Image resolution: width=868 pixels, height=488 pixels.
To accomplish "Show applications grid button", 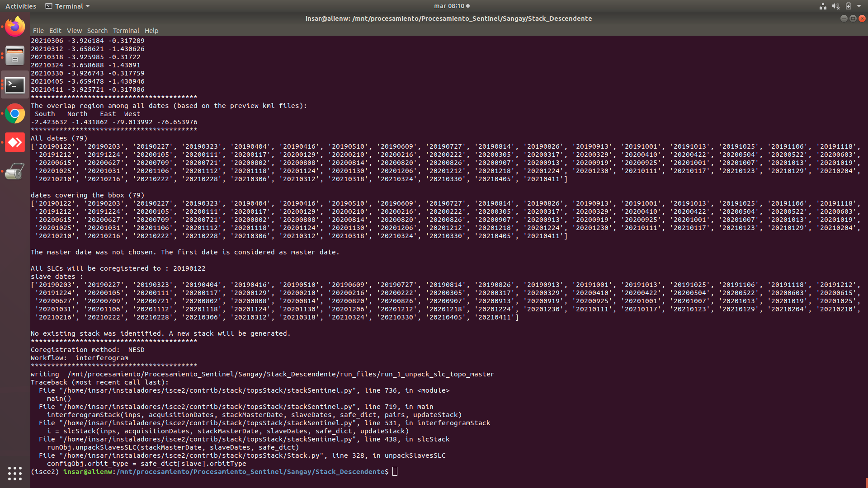I will click(15, 473).
